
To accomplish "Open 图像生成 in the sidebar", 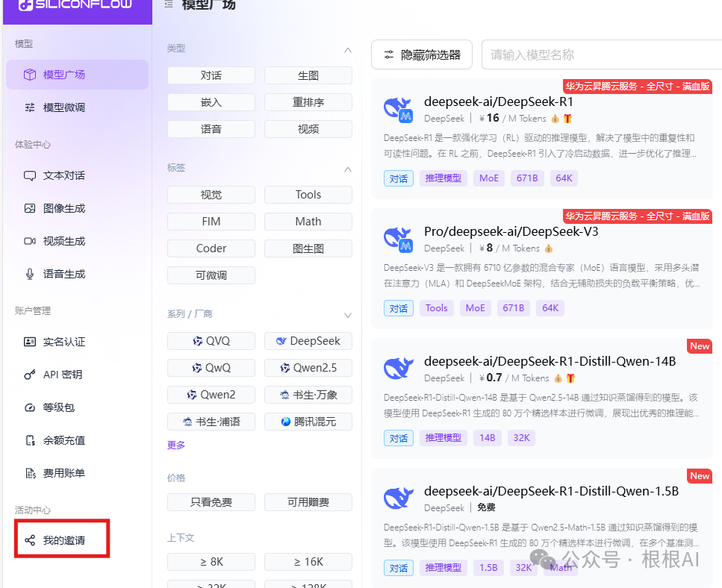I will pos(77,208).
